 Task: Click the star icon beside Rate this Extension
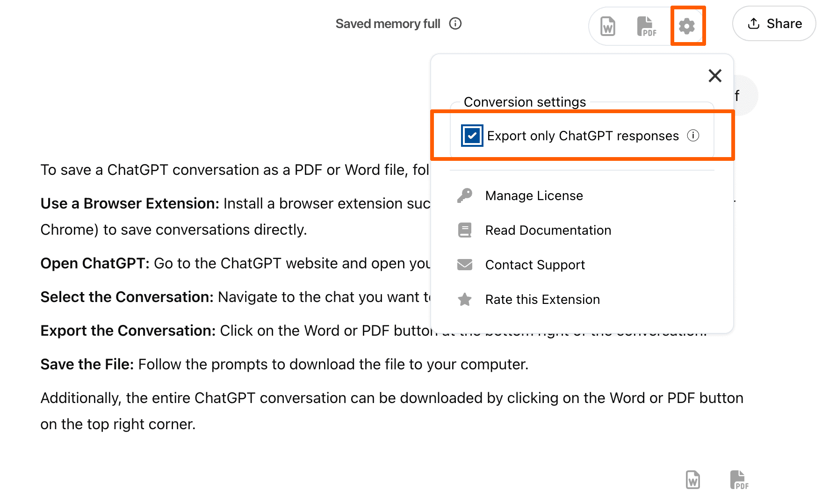pyautogui.click(x=465, y=299)
